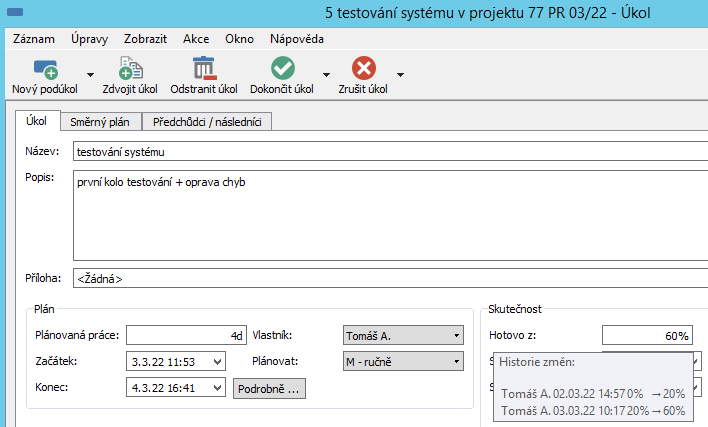The width and height of the screenshot is (708, 427).
Task: Open the Nápověda menu
Action: click(297, 40)
